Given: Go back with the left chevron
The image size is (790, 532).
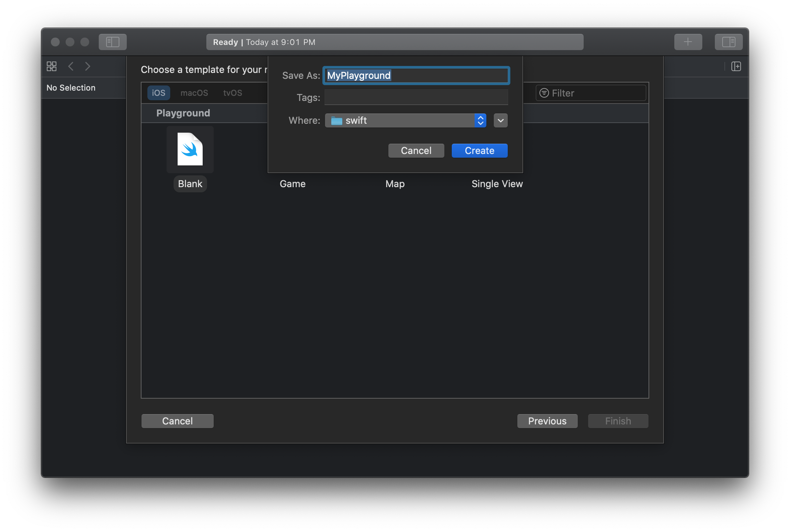Looking at the screenshot, I should click(71, 66).
